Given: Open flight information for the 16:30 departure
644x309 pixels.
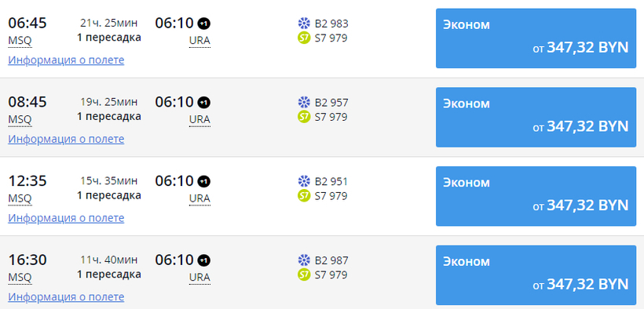Looking at the screenshot, I should point(66,296).
